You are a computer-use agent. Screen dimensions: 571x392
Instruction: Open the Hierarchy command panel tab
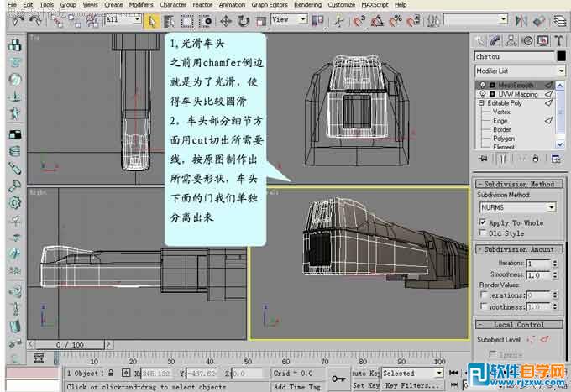[511, 40]
